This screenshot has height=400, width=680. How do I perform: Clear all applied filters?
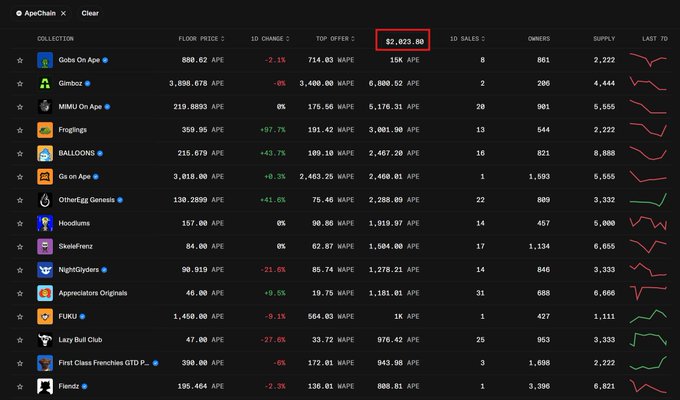point(90,13)
